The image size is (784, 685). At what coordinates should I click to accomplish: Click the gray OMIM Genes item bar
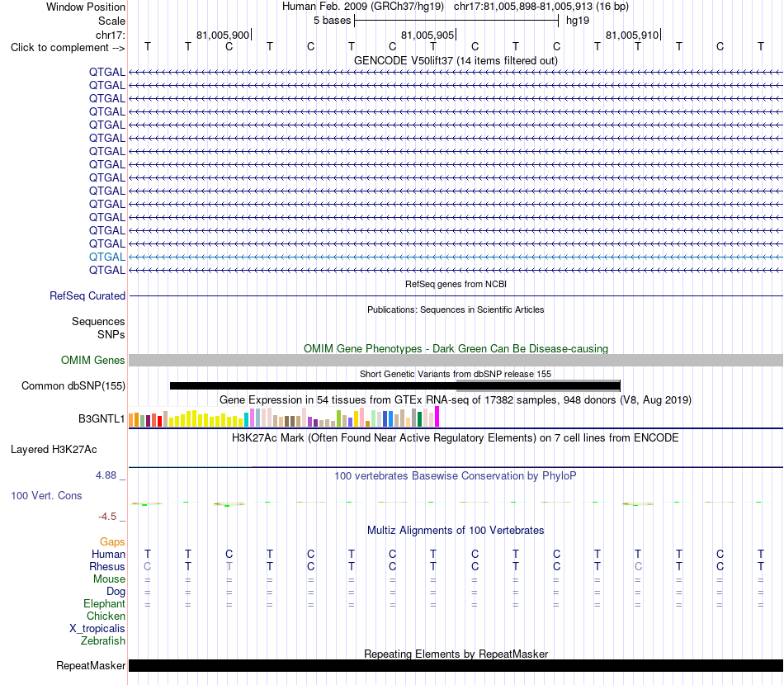click(x=456, y=360)
